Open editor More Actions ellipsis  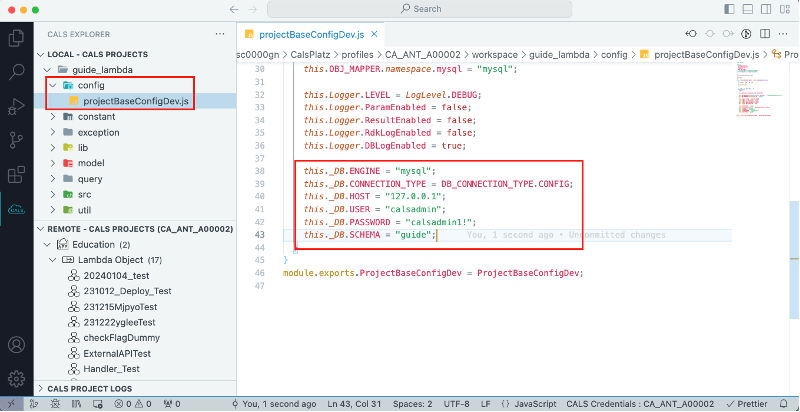coord(783,34)
